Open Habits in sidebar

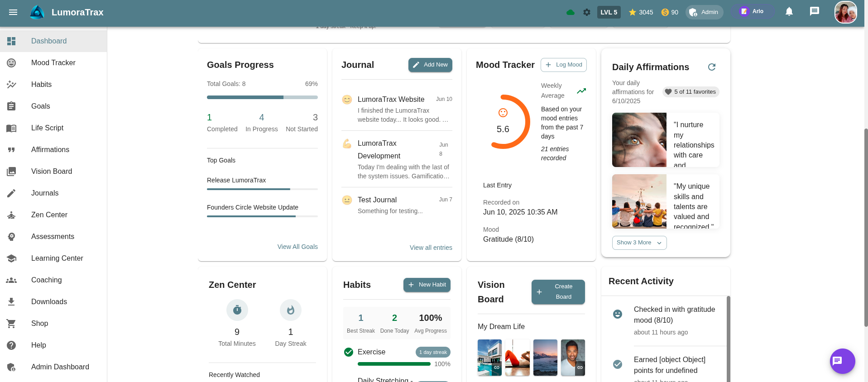coord(53,85)
